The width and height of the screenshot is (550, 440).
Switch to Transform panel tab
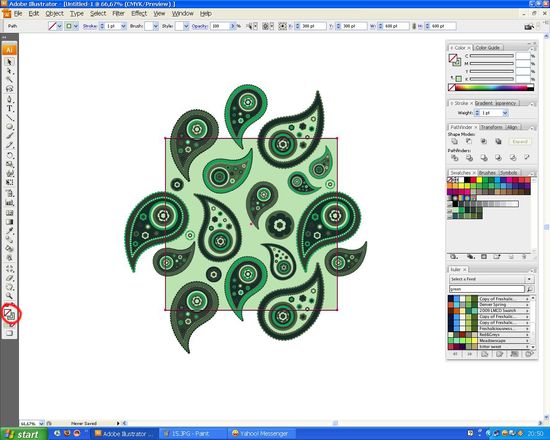pos(492,127)
